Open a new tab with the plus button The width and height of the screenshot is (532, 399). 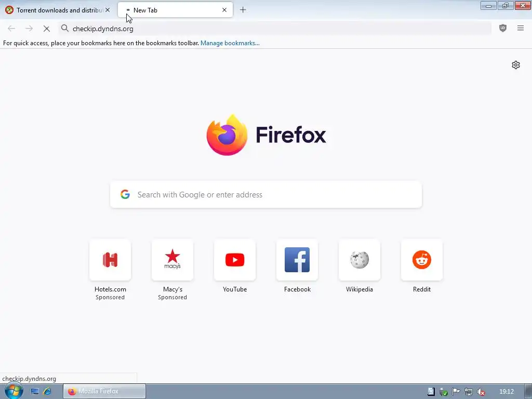(243, 10)
